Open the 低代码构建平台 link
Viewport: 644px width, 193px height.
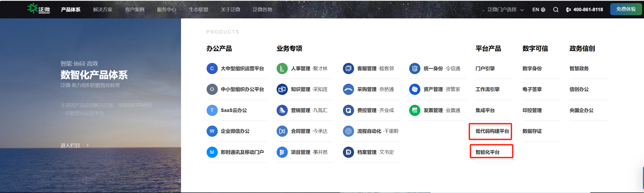click(492, 131)
